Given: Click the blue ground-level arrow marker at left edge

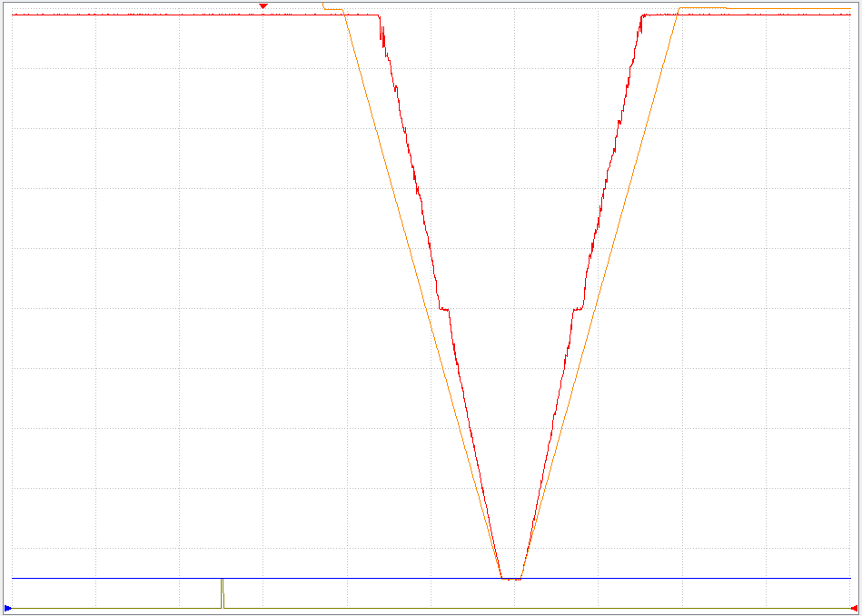Looking at the screenshot, I should point(7,608).
